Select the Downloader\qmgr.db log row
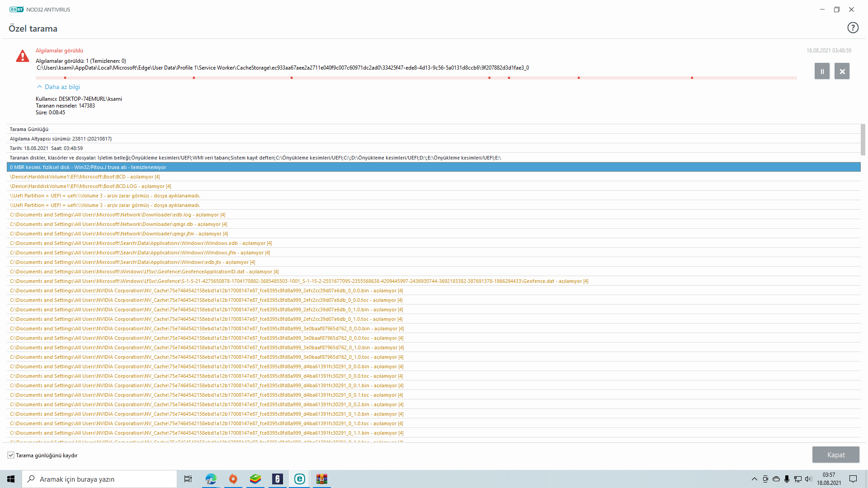The height and width of the screenshot is (488, 868). coord(434,224)
